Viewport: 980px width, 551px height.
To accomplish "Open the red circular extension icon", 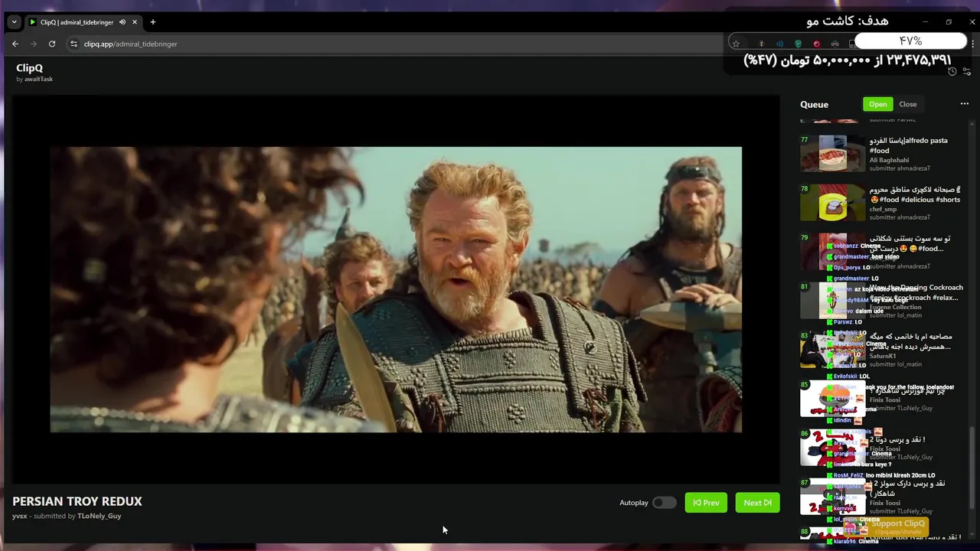I will point(816,44).
